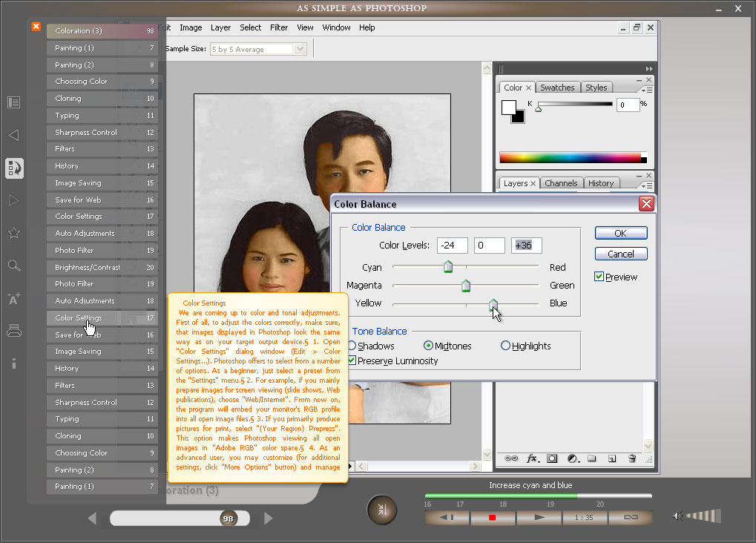Select the Coloration (3) lesson
Screen dimensions: 756x543
click(102, 31)
